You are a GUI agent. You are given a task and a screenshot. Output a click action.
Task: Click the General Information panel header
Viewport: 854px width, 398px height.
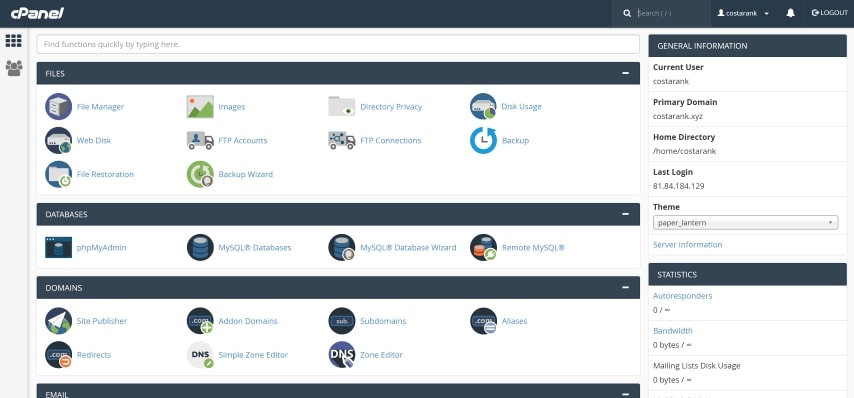pyautogui.click(x=747, y=46)
